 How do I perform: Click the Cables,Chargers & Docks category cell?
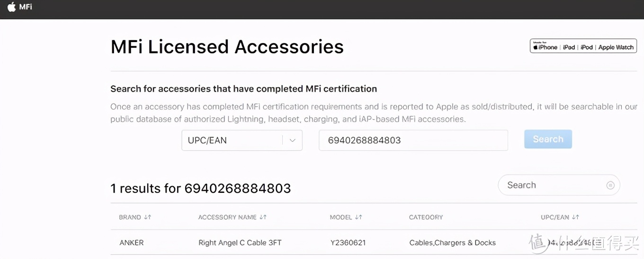pos(452,243)
